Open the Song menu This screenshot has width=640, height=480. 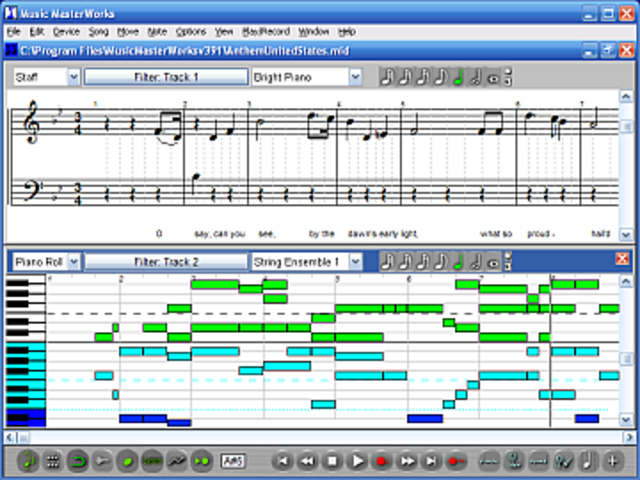pyautogui.click(x=98, y=32)
